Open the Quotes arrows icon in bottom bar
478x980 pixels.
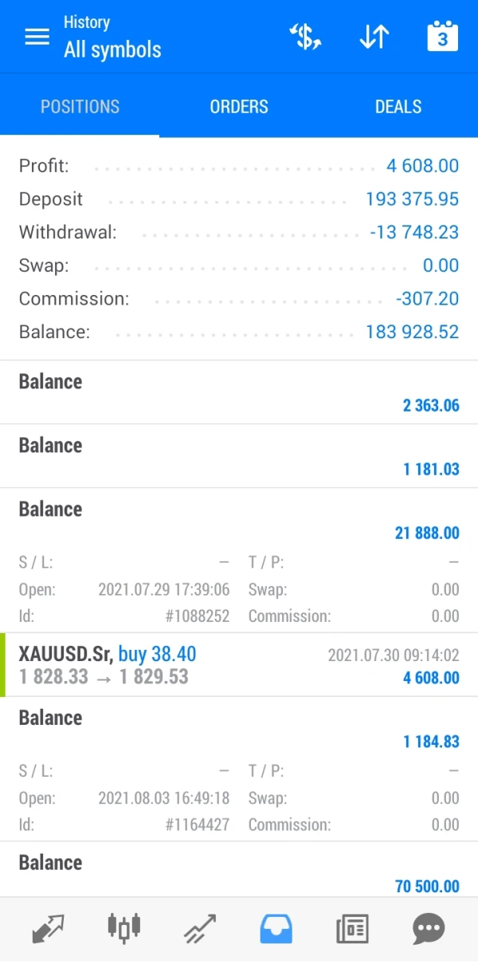tap(49, 927)
